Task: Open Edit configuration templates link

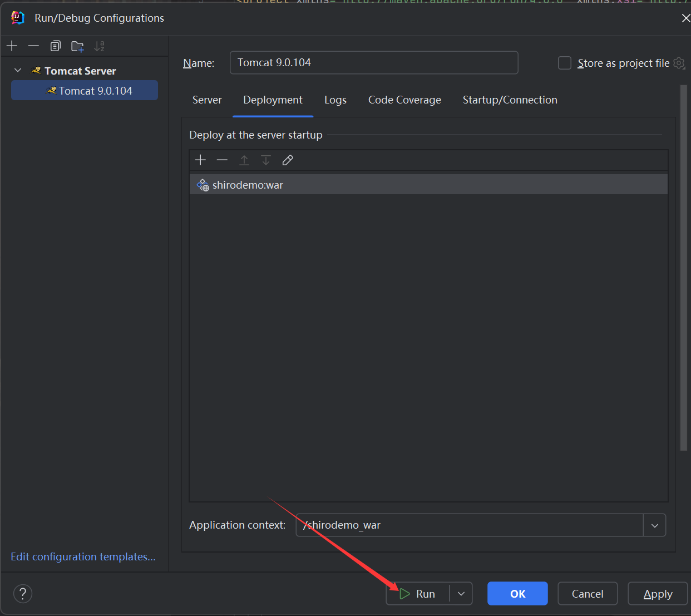Action: 83,556
